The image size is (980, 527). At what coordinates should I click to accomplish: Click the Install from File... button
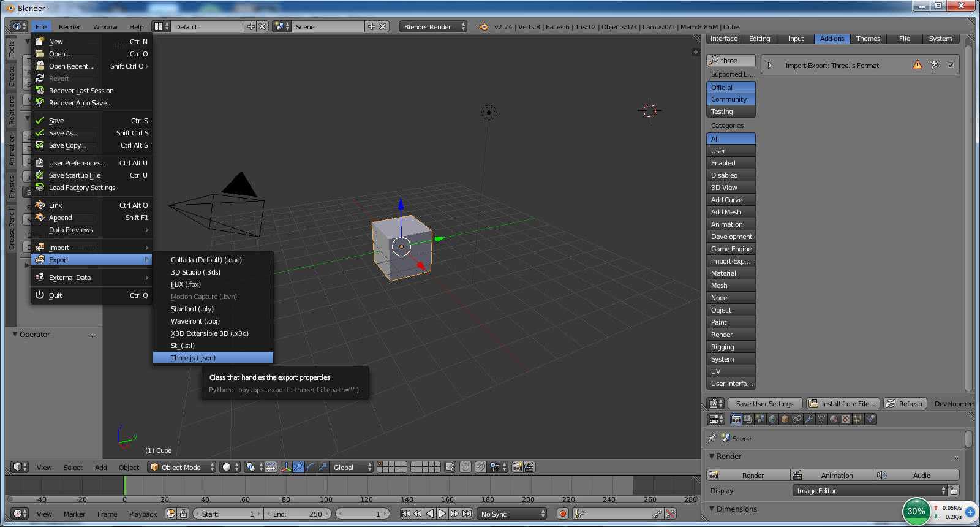pyautogui.click(x=843, y=403)
